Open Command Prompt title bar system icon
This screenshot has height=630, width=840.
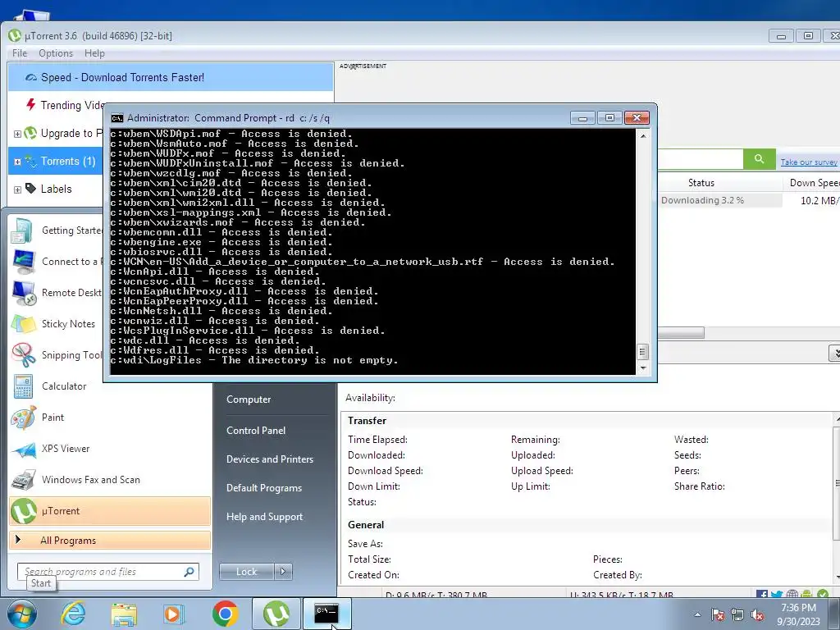click(x=116, y=118)
